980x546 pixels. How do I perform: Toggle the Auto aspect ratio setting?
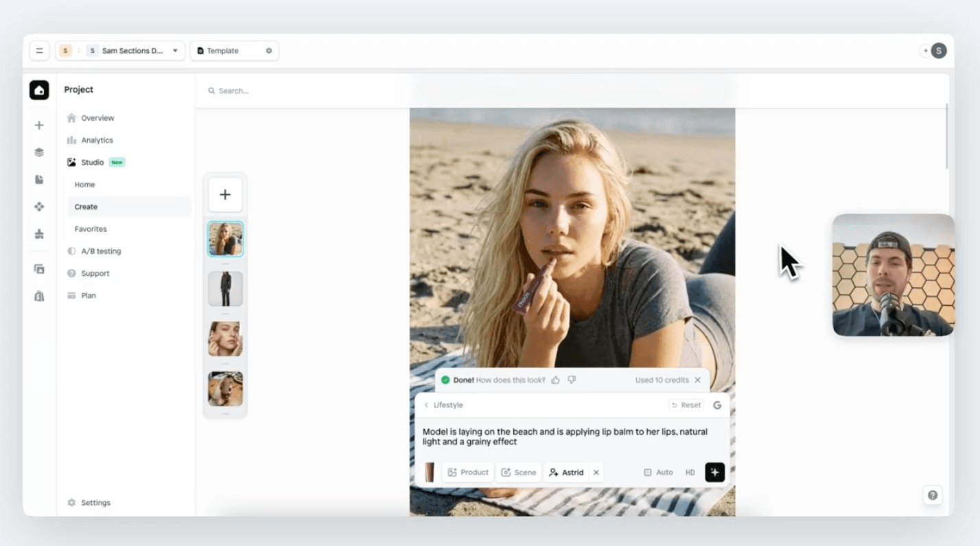coord(658,472)
